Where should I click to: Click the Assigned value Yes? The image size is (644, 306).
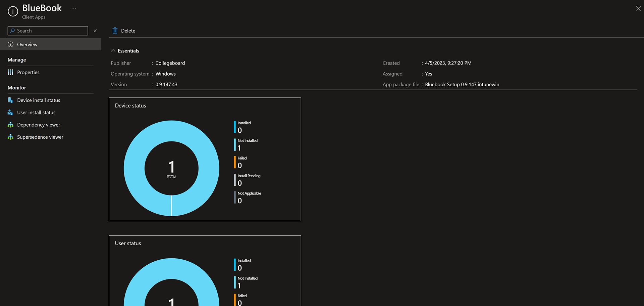click(x=429, y=74)
